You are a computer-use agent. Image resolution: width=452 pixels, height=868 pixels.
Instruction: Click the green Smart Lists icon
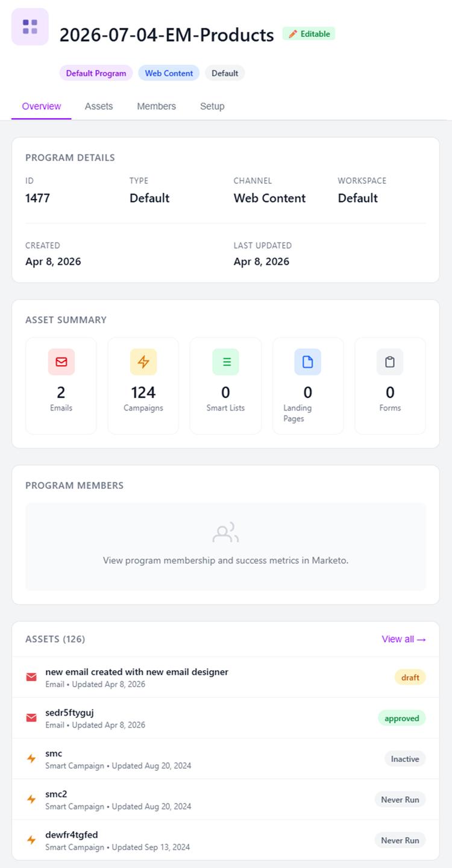(225, 362)
